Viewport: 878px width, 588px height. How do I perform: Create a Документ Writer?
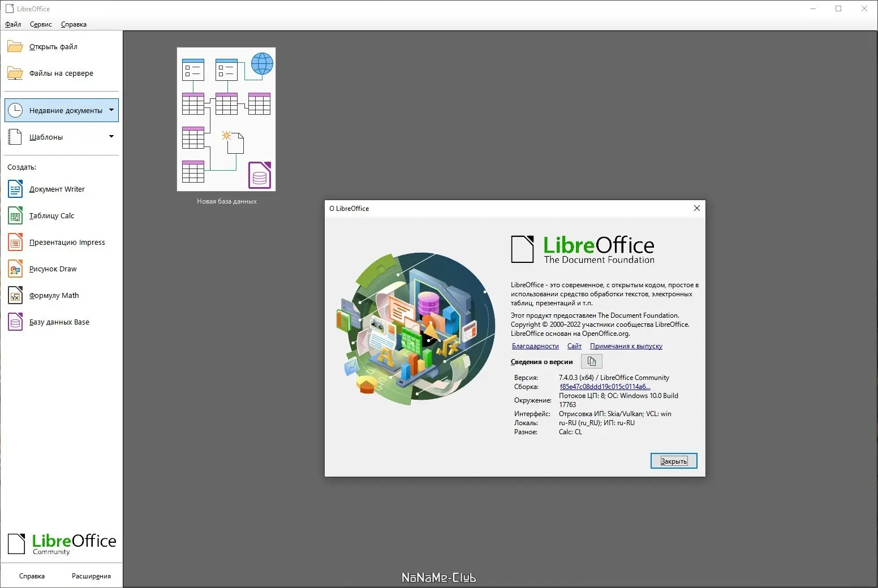61,189
